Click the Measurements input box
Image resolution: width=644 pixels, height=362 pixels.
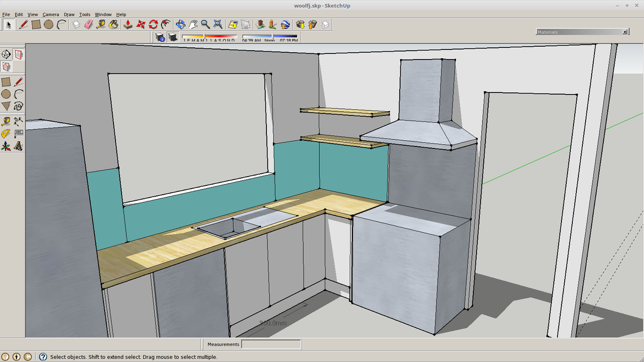(x=271, y=344)
